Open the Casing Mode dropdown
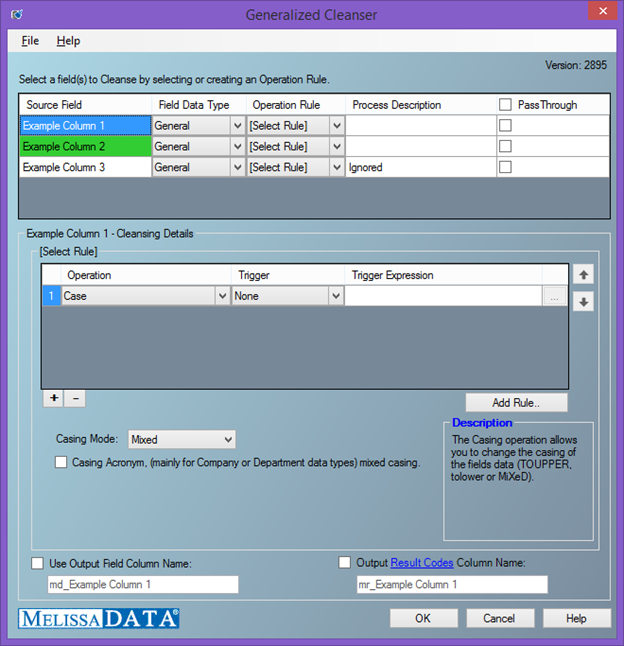Screen dimensions: 624x646 [182, 439]
